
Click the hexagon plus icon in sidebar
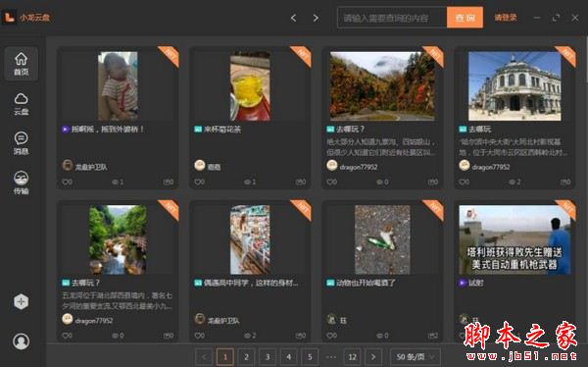pyautogui.click(x=21, y=301)
